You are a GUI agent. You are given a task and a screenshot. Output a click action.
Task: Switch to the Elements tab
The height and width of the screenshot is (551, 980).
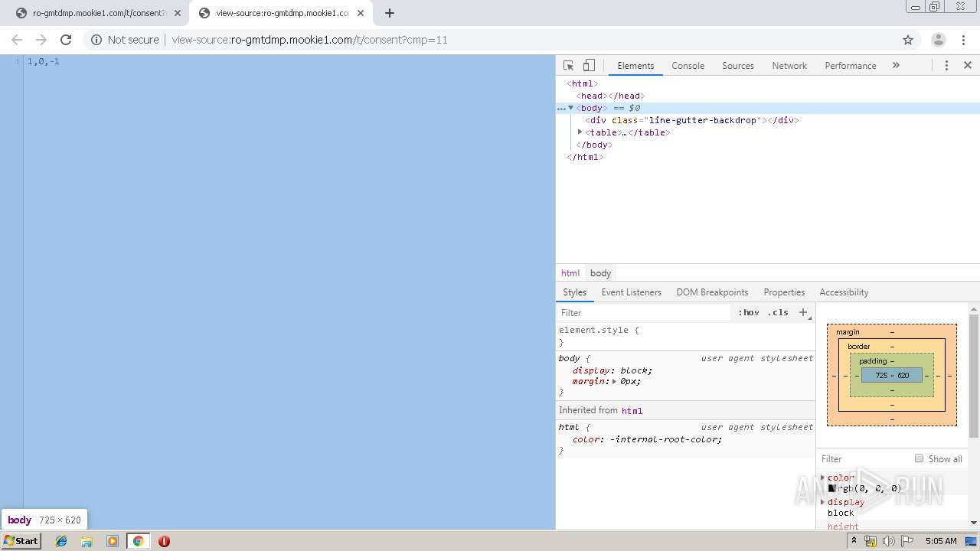(x=635, y=66)
